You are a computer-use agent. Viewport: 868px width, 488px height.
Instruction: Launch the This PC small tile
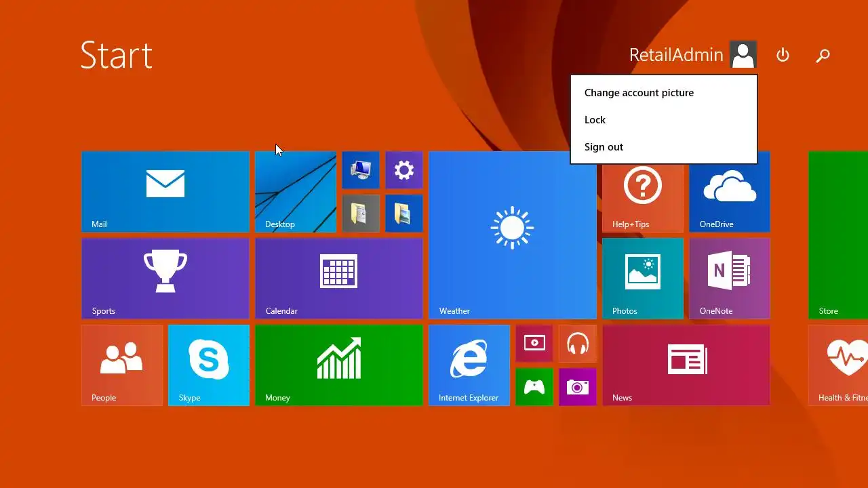361,170
